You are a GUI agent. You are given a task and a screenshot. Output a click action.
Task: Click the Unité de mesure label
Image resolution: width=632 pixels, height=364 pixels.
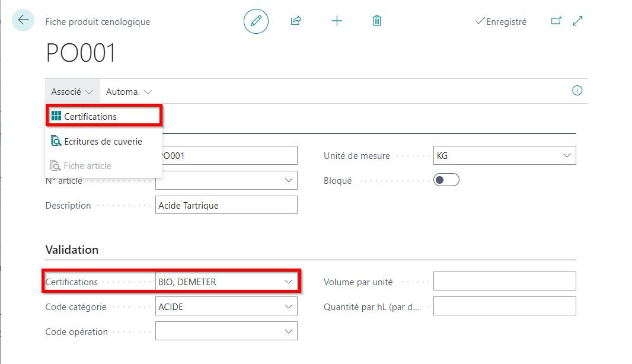coord(357,156)
